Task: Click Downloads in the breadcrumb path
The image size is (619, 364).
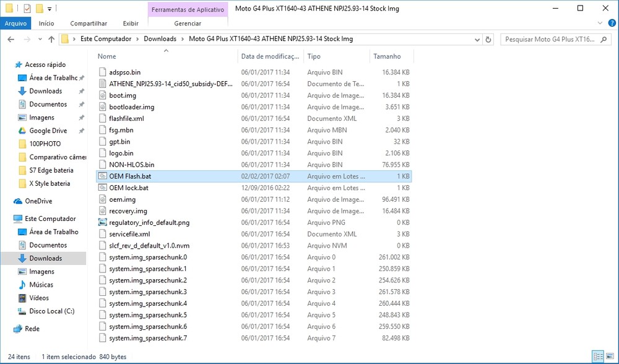Action: (160, 39)
